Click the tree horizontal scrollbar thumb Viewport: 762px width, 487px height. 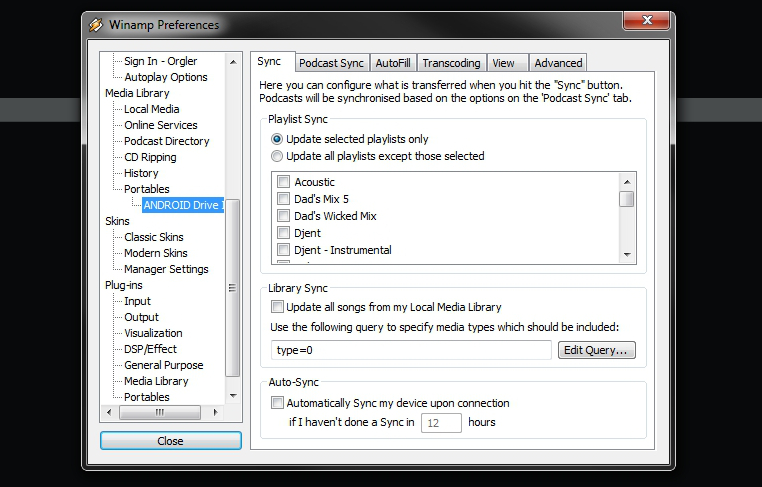[x=160, y=413]
